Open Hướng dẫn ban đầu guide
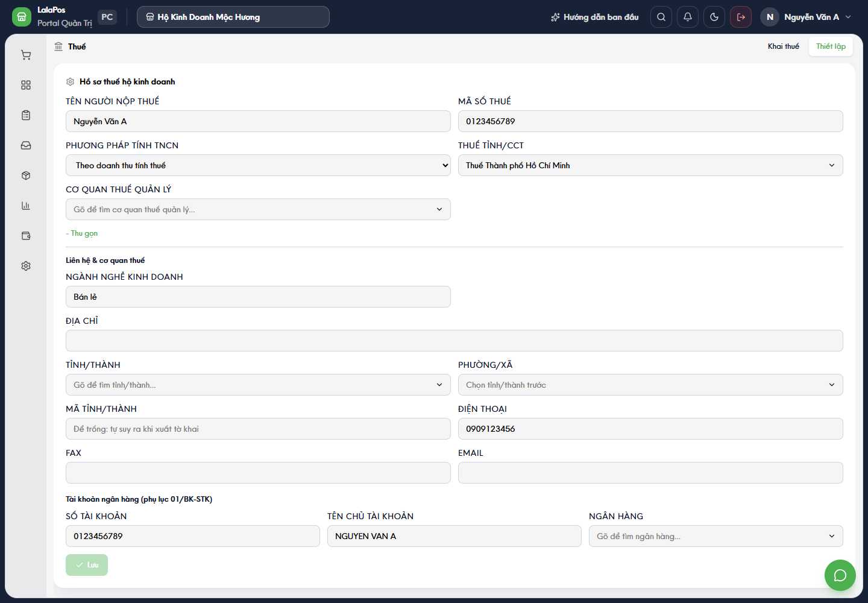The width and height of the screenshot is (868, 603). tap(594, 17)
